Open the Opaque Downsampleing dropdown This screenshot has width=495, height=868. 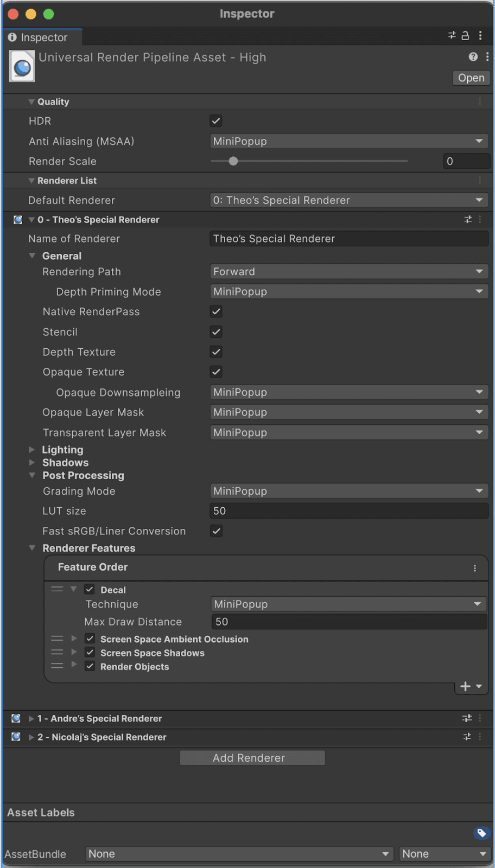coord(349,392)
